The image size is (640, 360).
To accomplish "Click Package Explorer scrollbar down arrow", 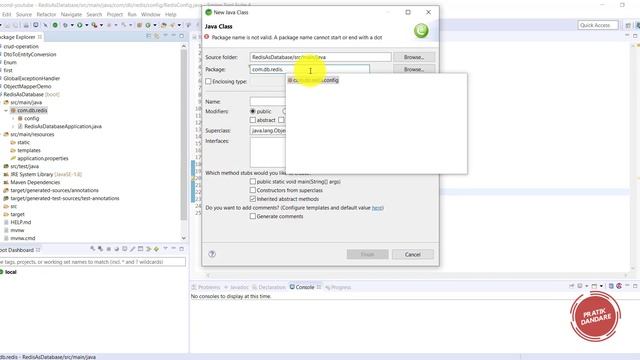I will click(183, 238).
